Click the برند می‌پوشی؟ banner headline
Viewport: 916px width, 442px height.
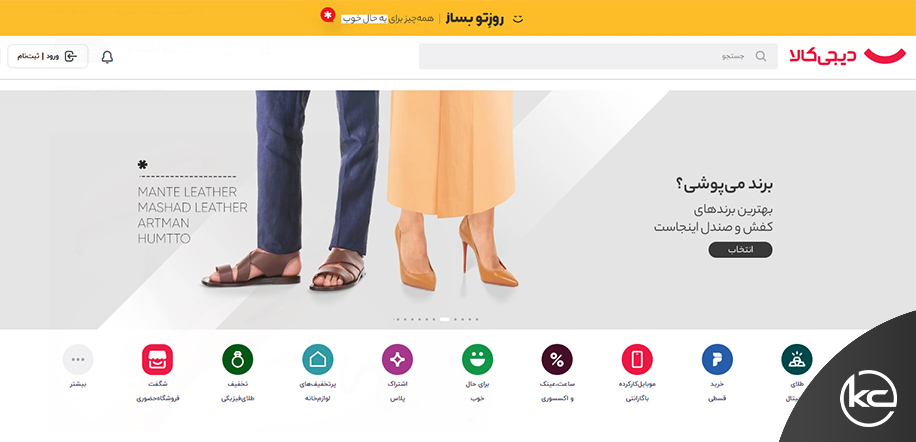tap(724, 185)
